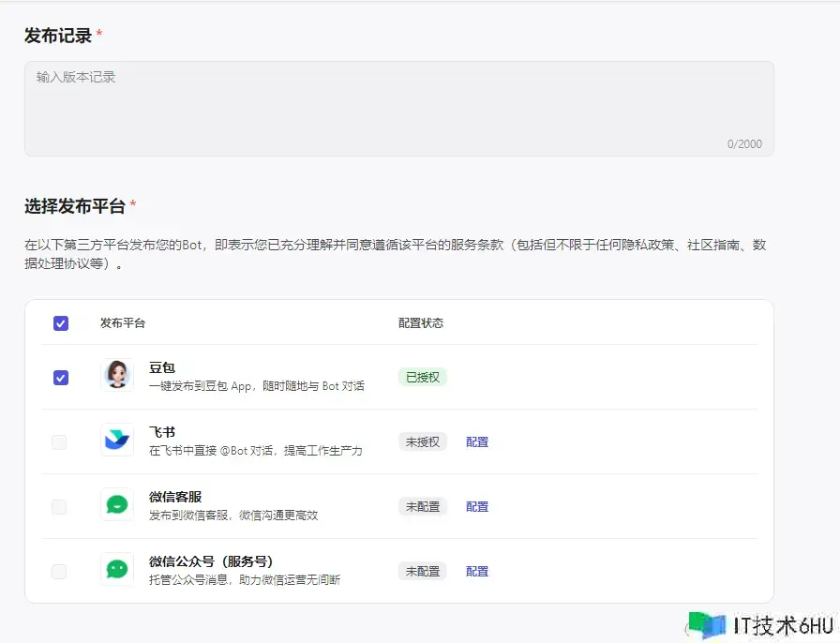
Task: Click the 配置状态 column header
Action: point(421,323)
